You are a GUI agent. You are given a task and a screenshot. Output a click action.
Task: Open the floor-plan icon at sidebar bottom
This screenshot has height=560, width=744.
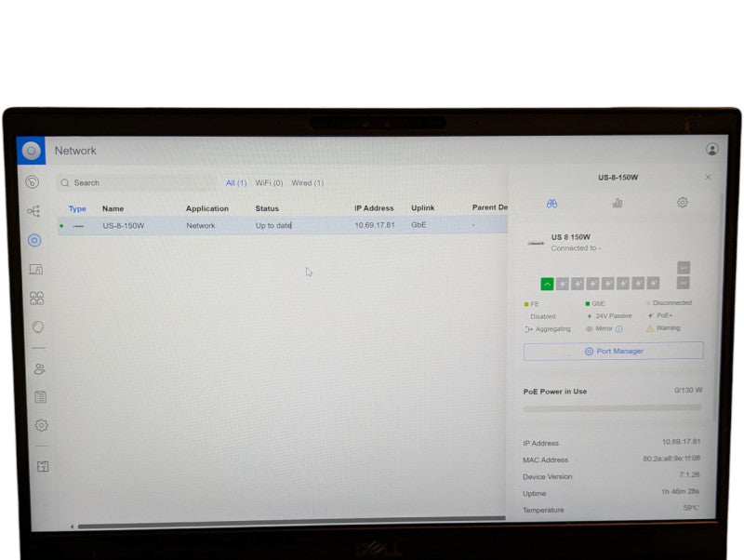(x=43, y=466)
